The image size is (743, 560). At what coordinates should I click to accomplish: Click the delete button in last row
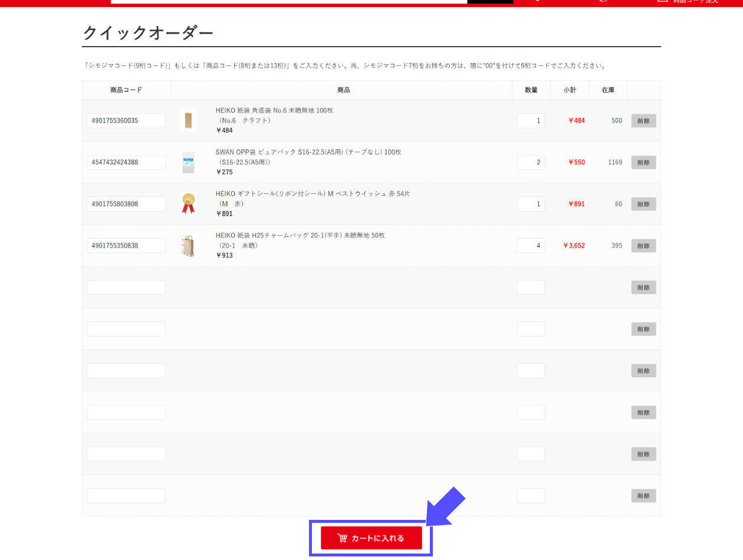coord(643,496)
